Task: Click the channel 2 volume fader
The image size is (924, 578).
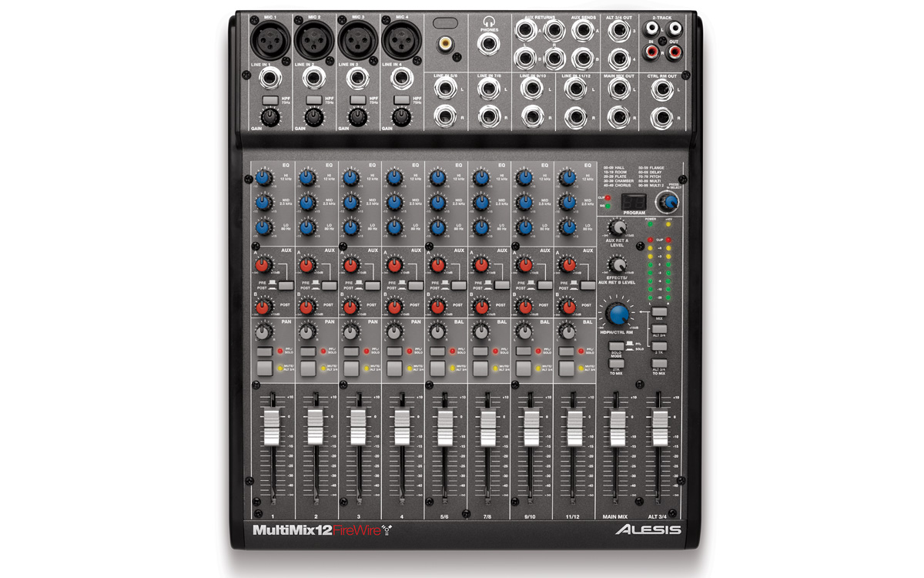Action: [x=314, y=427]
